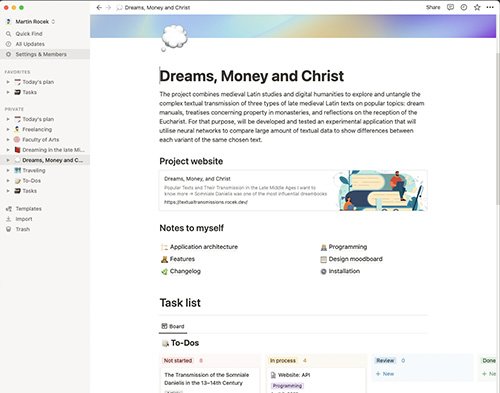Viewport: 500px width, 393px height.
Task: Open Faculty of Arts page in sidebar
Action: (41, 140)
